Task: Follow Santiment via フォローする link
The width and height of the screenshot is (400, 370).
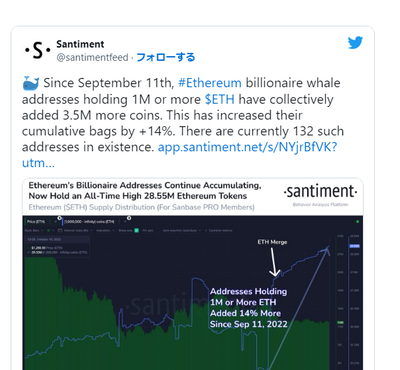Action: (x=166, y=57)
